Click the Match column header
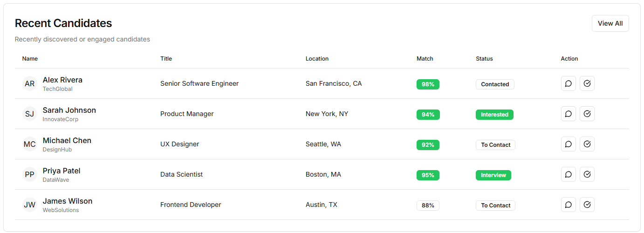Image resolution: width=644 pixels, height=233 pixels. click(x=425, y=59)
